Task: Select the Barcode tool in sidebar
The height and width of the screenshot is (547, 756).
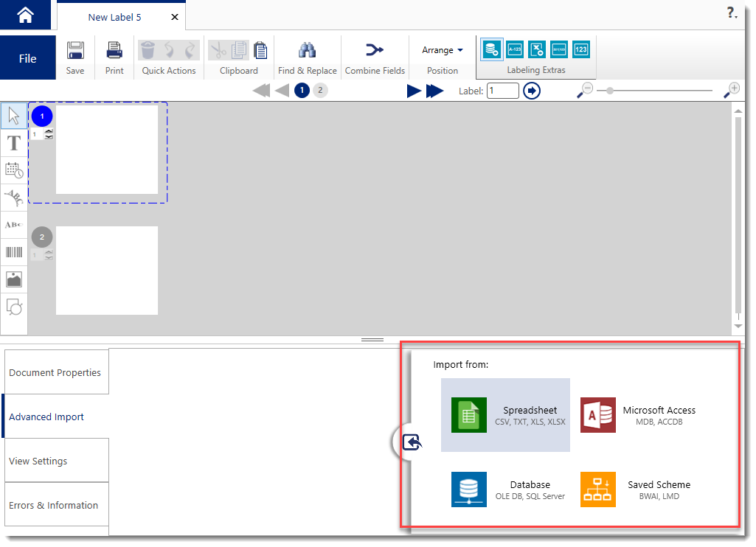Action: [x=14, y=252]
